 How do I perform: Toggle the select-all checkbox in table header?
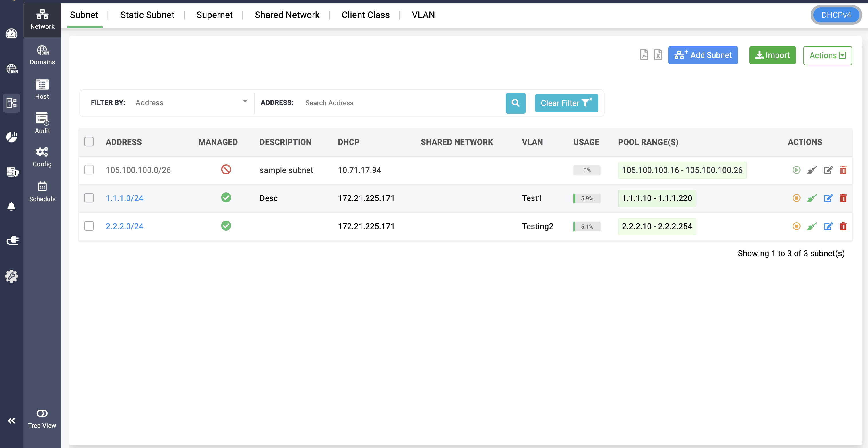pyautogui.click(x=89, y=142)
